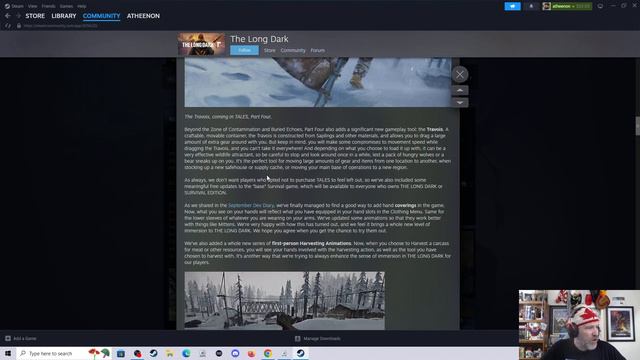Click the page URL field

(x=61, y=26)
